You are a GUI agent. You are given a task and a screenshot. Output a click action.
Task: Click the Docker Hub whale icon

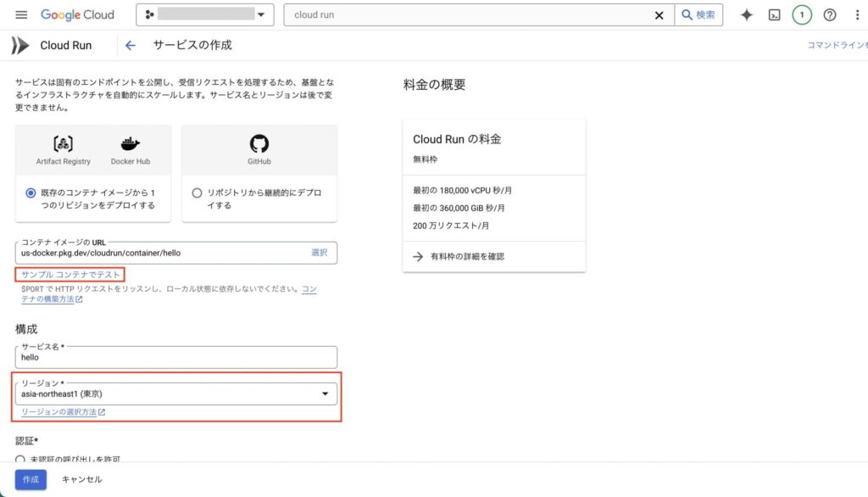[130, 144]
